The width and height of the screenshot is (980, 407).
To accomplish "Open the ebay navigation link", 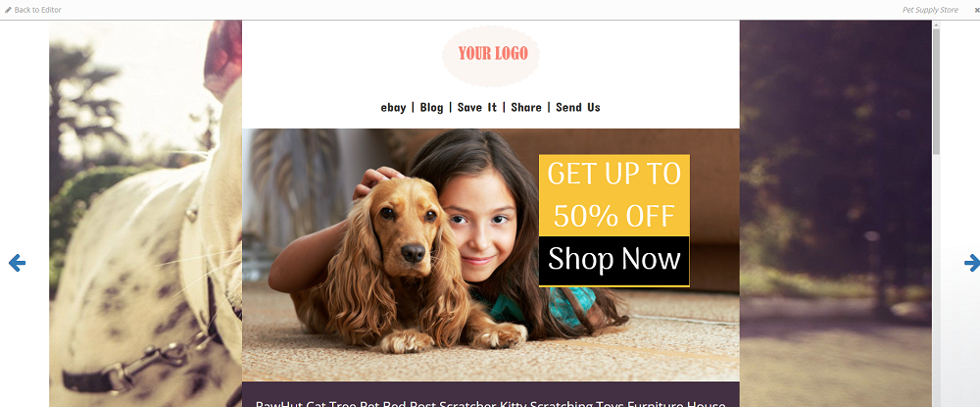I will pos(393,108).
